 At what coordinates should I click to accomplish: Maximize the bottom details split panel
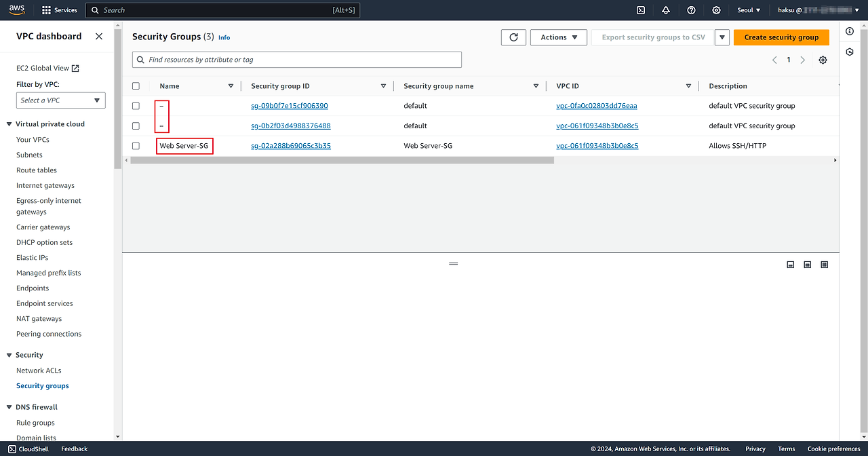(x=824, y=265)
